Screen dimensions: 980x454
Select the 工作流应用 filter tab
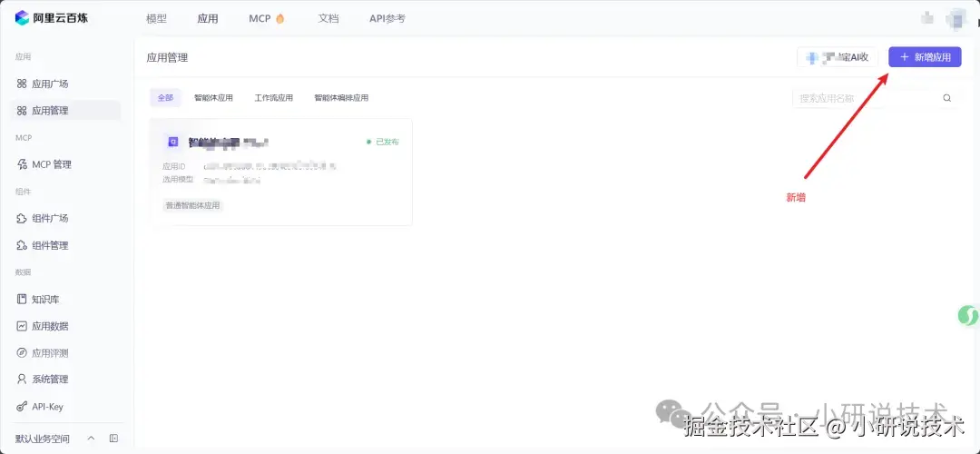[x=274, y=97]
